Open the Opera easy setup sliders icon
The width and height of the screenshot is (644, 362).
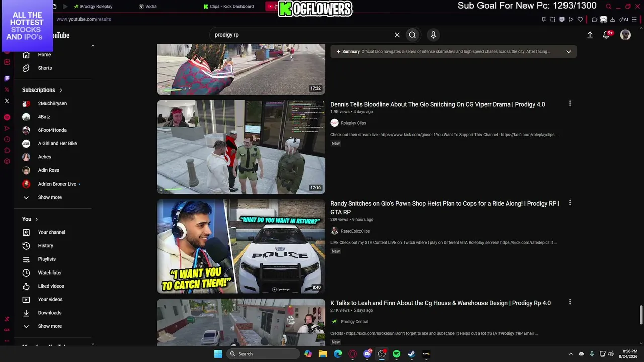635,19
